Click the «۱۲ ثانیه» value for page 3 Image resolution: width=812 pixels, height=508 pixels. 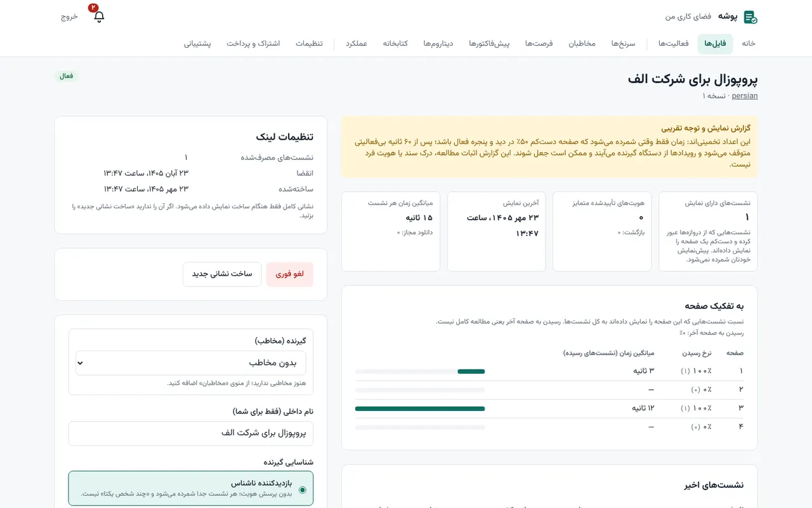[643, 408]
